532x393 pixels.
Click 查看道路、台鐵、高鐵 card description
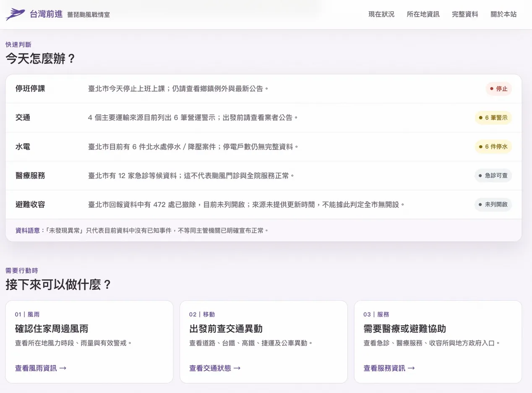(x=252, y=343)
